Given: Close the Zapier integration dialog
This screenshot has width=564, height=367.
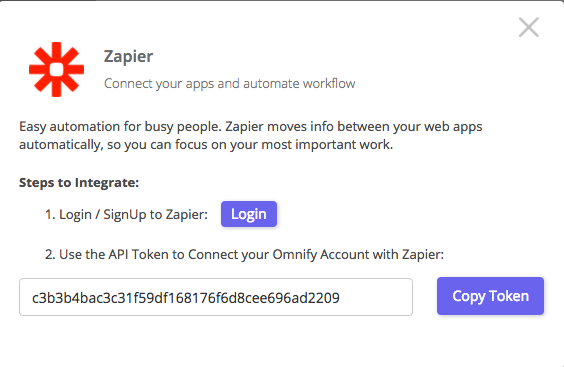Looking at the screenshot, I should [529, 27].
